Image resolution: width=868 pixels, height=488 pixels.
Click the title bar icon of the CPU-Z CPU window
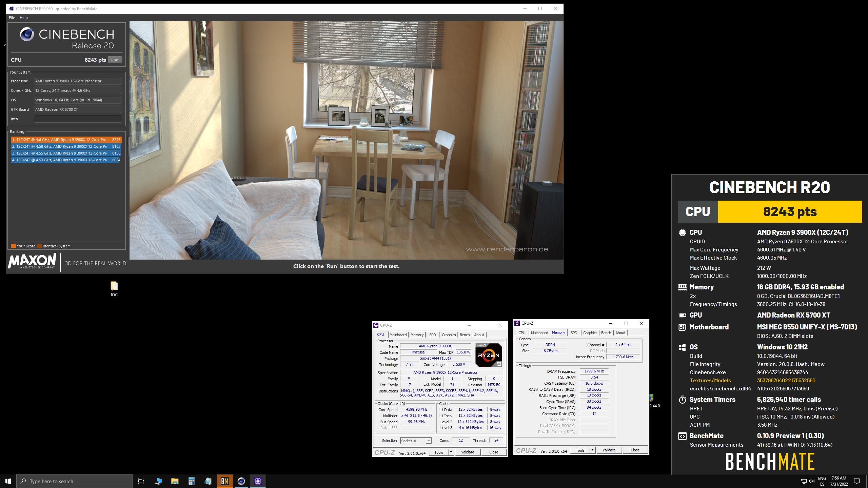(x=376, y=325)
